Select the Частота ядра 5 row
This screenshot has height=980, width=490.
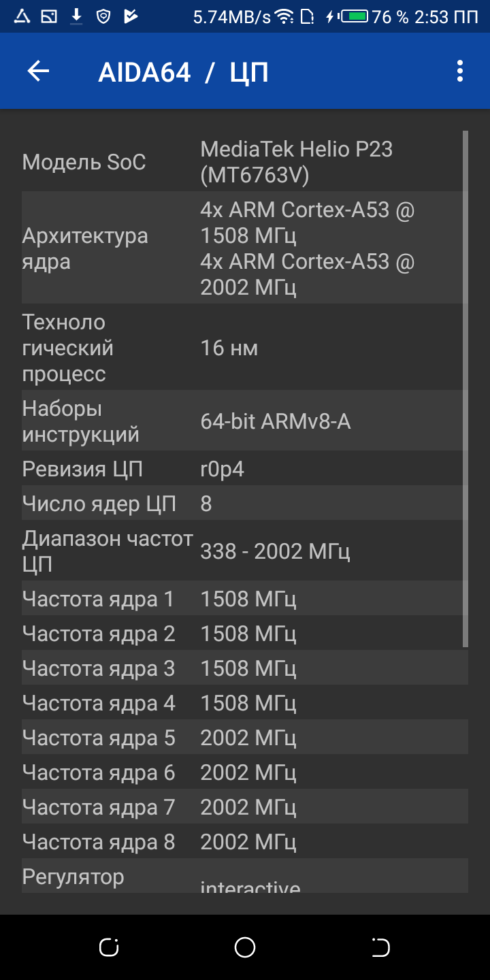244,738
